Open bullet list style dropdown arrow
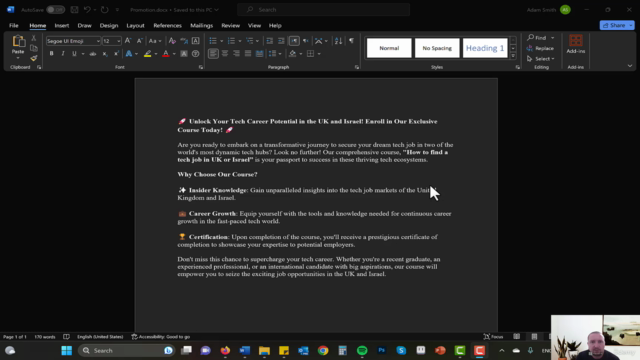 pyautogui.click(x=222, y=41)
